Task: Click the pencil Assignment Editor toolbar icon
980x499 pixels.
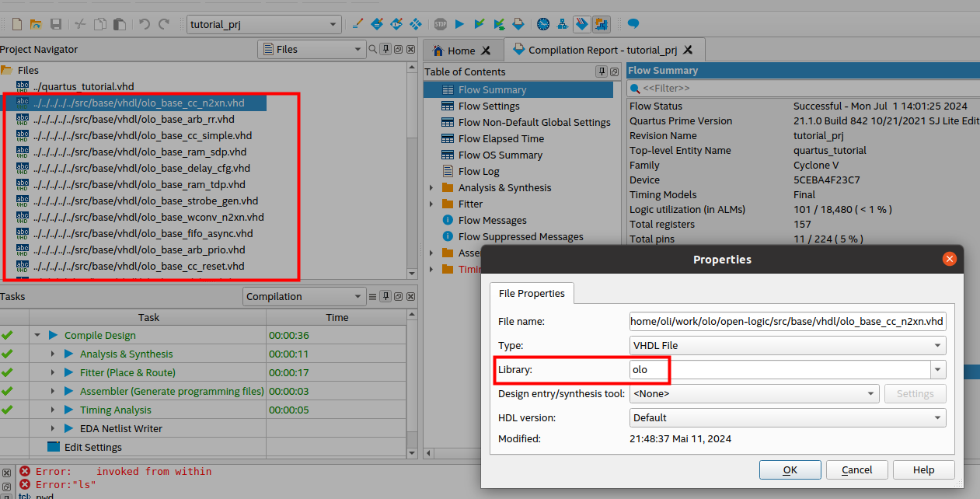Action: [x=357, y=24]
